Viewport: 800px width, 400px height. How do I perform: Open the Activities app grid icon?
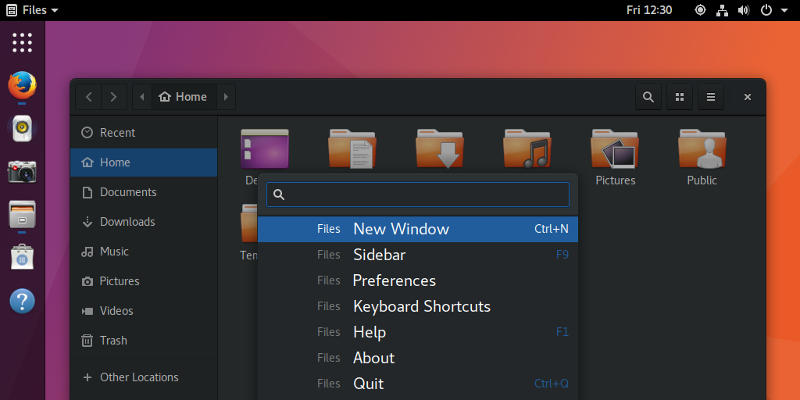[22, 42]
